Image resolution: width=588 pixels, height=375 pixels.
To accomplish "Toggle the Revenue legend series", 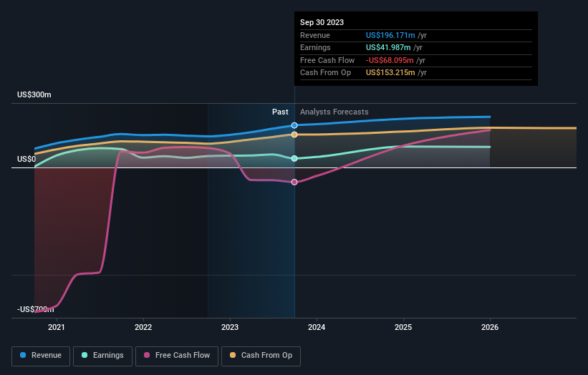I will pos(41,356).
